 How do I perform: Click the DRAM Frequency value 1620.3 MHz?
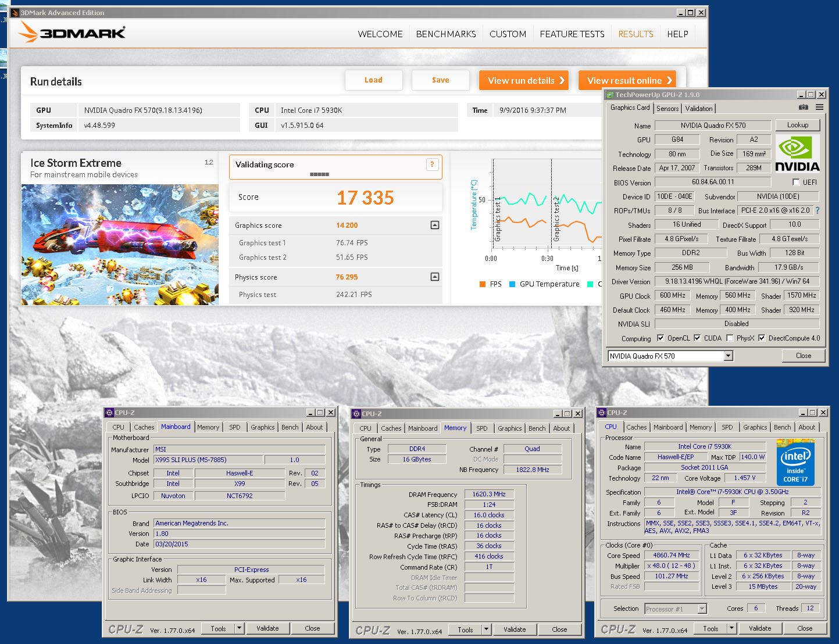click(x=489, y=494)
